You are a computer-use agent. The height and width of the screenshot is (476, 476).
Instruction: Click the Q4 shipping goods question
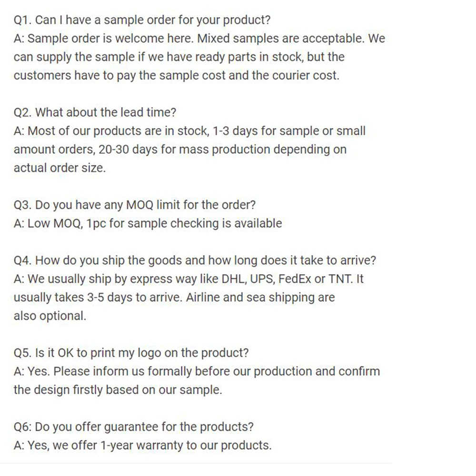(x=195, y=261)
